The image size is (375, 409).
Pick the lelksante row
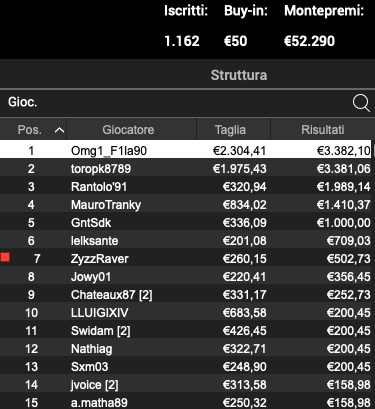point(187,240)
